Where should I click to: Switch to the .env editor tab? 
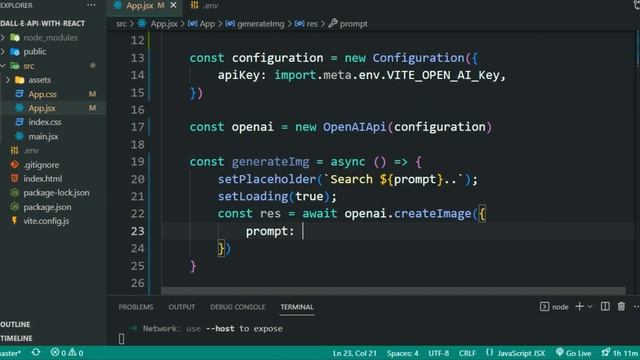tap(204, 5)
